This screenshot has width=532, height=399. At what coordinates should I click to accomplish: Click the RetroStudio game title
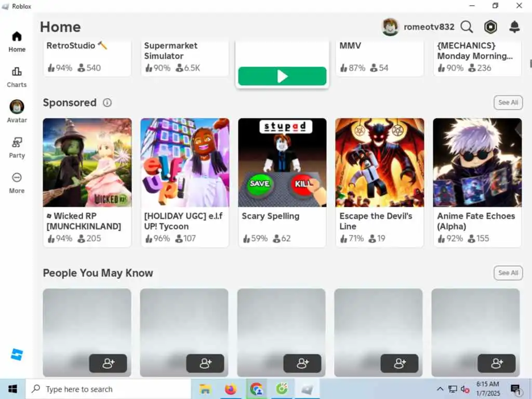(x=77, y=46)
